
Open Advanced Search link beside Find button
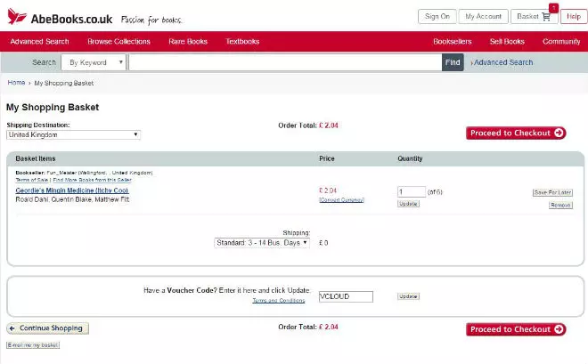click(x=503, y=62)
